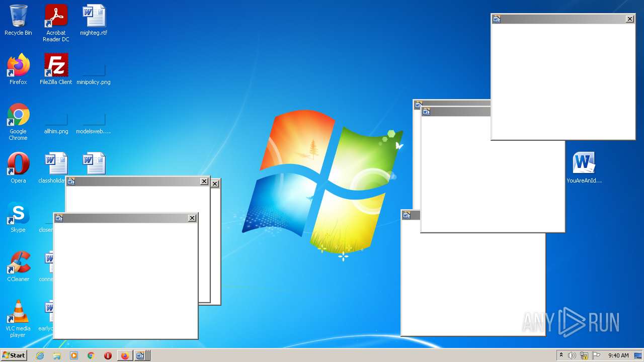Select the mighteg.rtf document icon
This screenshot has width=644, height=362.
point(94,20)
